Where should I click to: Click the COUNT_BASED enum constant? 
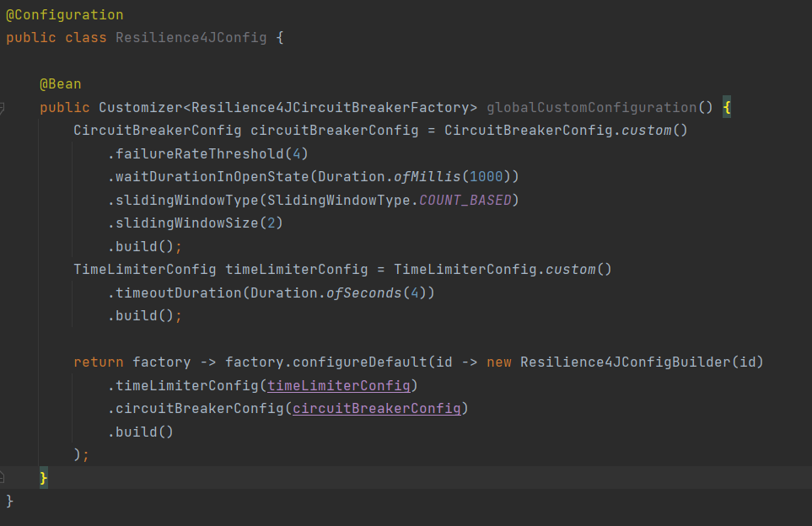point(465,201)
